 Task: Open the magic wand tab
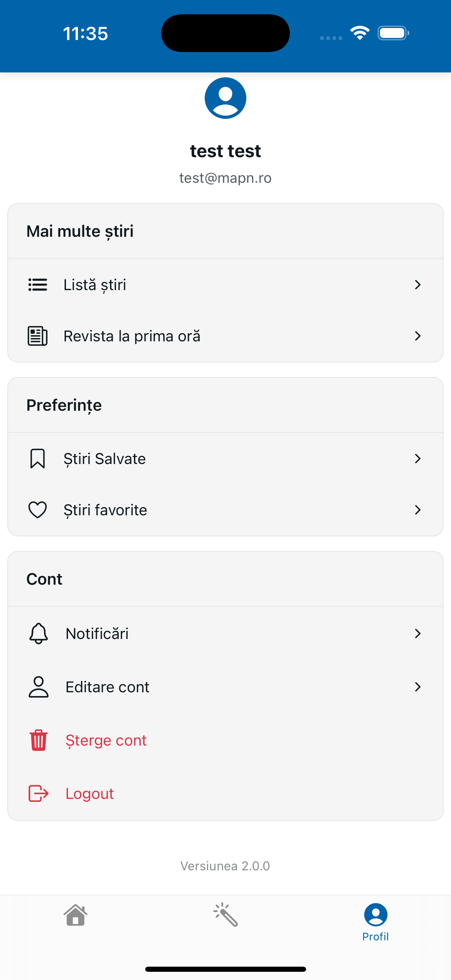tap(225, 915)
